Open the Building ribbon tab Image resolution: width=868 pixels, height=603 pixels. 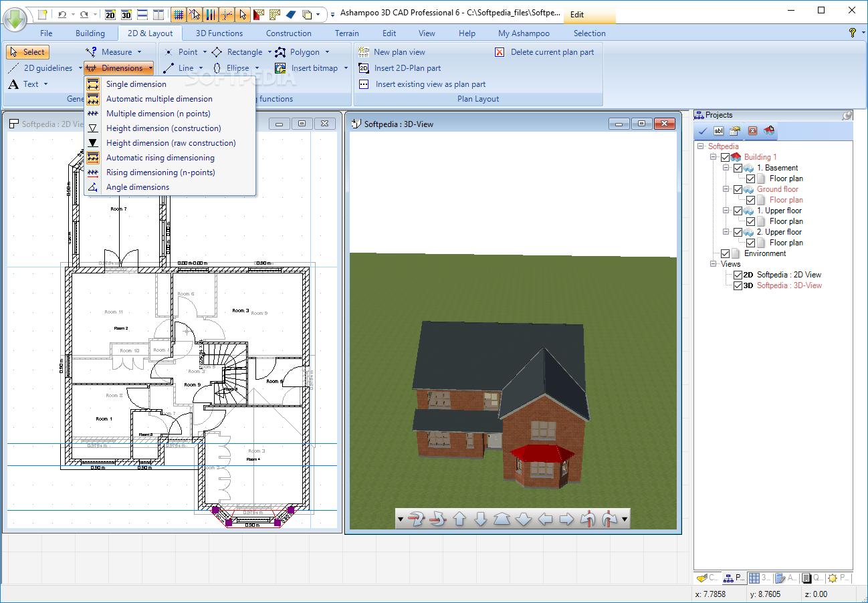pyautogui.click(x=90, y=33)
